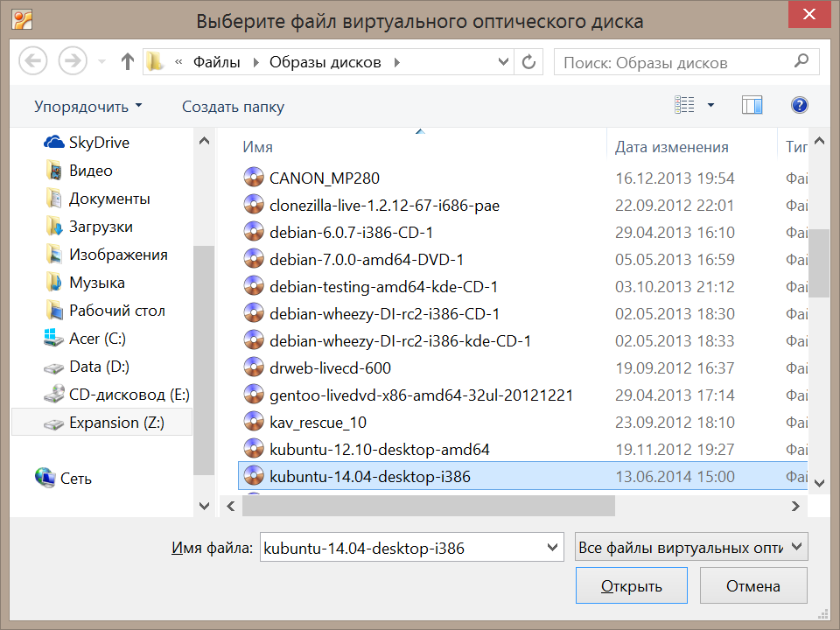The width and height of the screenshot is (840, 630).
Task: Click the horizontal scrollbar thumb in file list
Action: [x=428, y=506]
